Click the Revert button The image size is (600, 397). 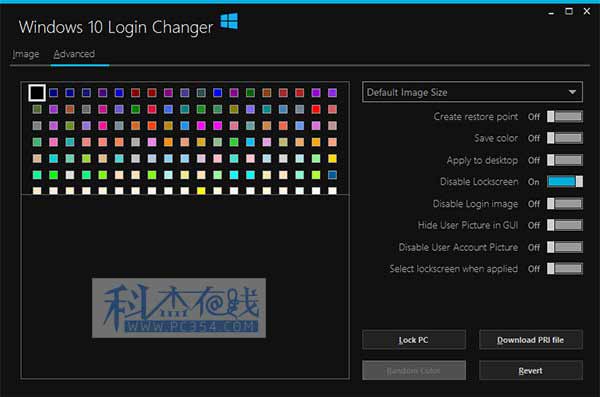click(x=531, y=371)
